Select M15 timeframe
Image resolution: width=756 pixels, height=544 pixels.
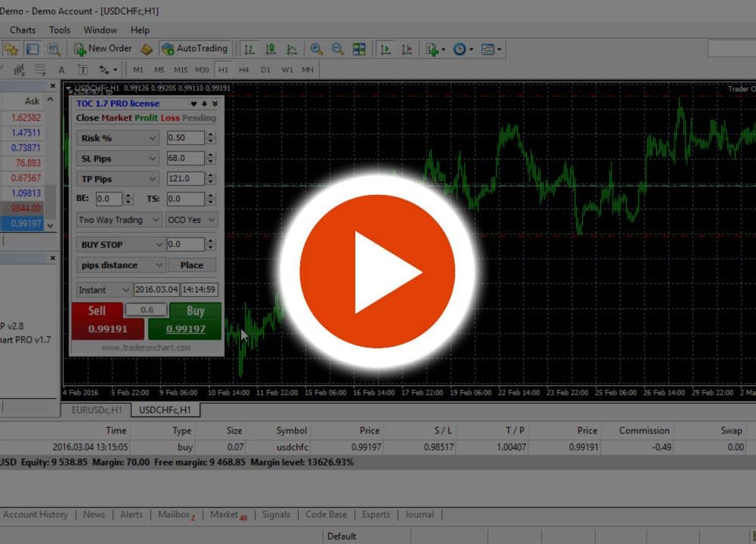[x=181, y=70]
